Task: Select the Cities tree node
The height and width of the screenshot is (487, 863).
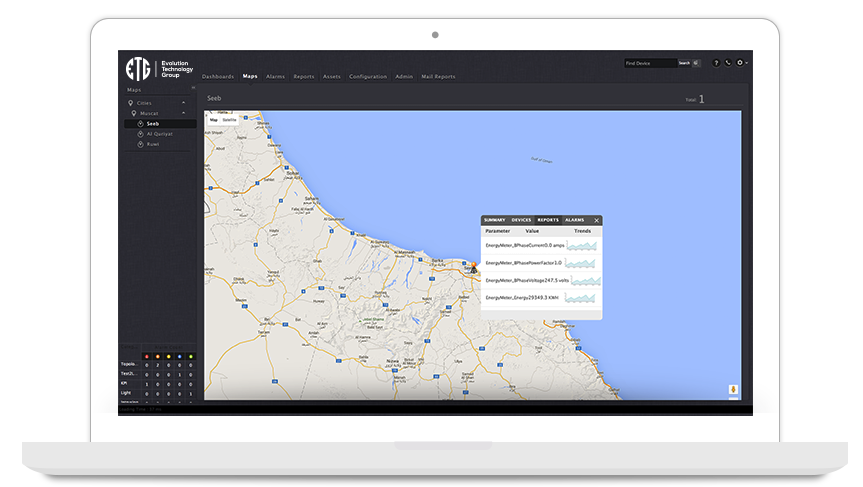Action: [x=144, y=103]
